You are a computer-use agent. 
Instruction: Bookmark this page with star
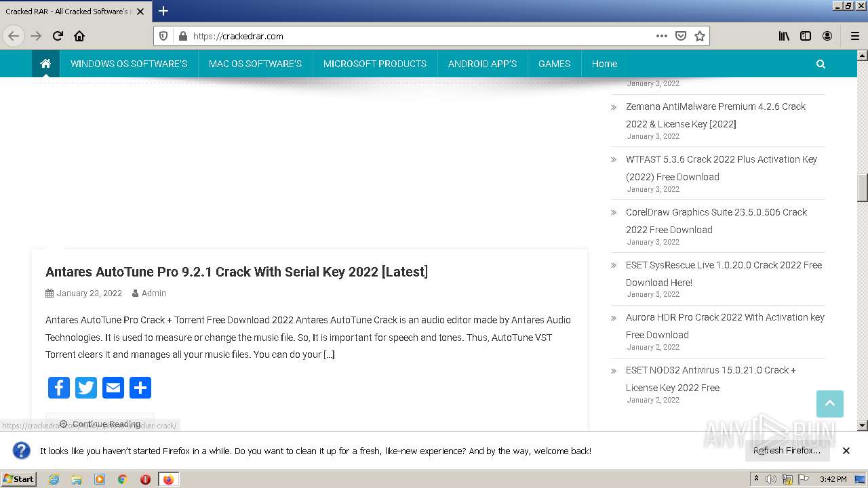[700, 36]
